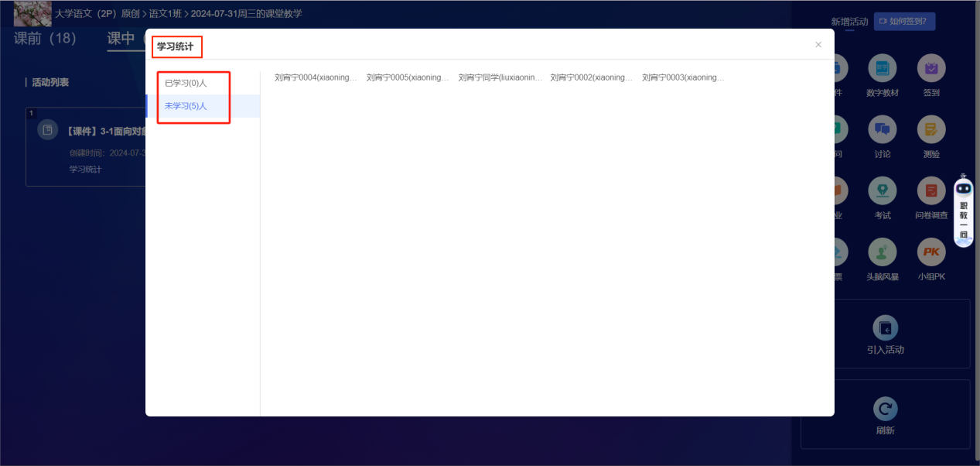Select the 讨论 discussion icon
The width and height of the screenshot is (980, 466).
882,130
